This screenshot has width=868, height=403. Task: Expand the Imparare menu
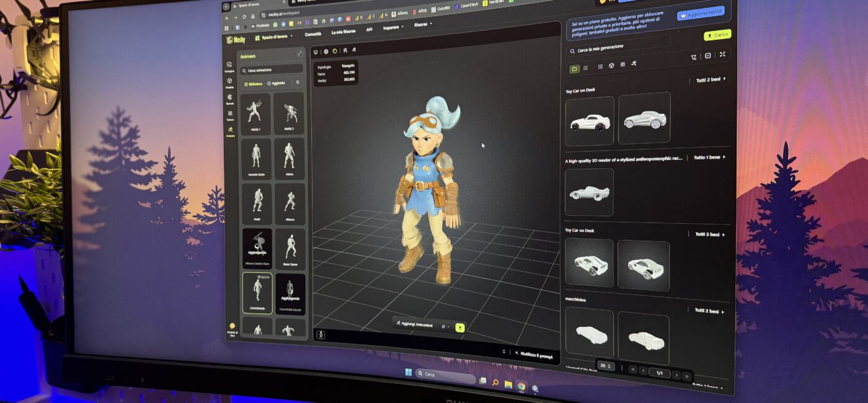click(x=393, y=27)
